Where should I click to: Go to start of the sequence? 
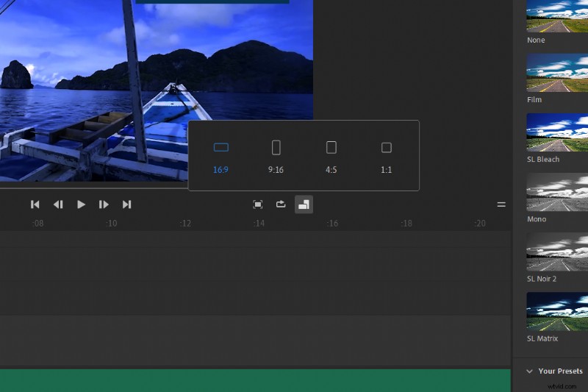pyautogui.click(x=35, y=204)
